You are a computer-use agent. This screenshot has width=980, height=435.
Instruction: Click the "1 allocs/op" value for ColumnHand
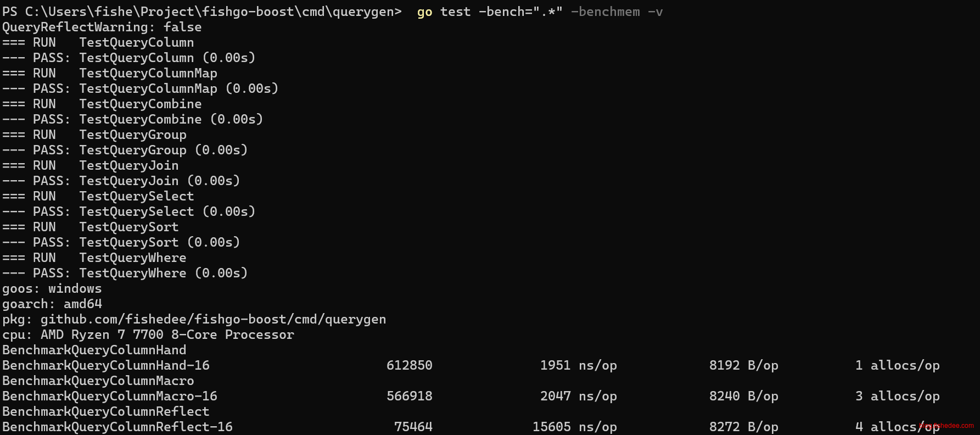click(x=897, y=365)
